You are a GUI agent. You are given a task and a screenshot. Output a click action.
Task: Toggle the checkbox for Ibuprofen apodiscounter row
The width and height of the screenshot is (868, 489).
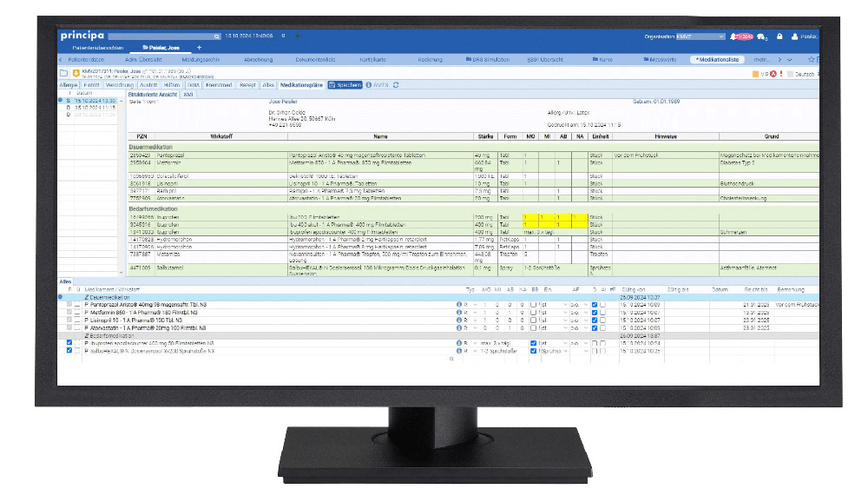click(69, 343)
